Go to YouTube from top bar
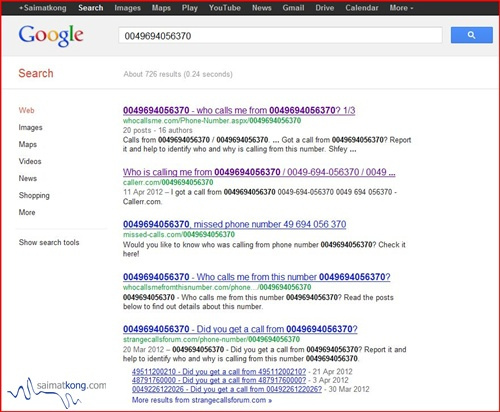 (225, 8)
